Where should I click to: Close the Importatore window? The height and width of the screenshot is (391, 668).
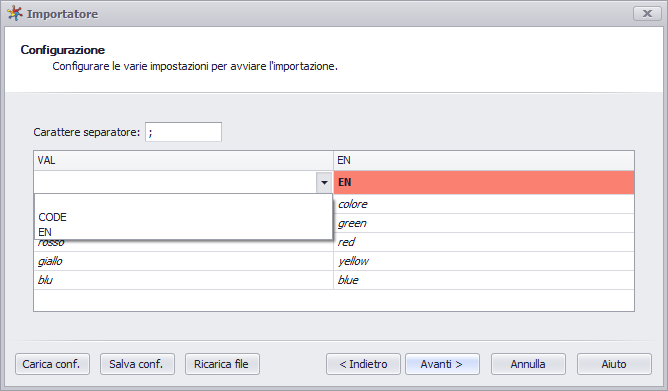point(647,14)
